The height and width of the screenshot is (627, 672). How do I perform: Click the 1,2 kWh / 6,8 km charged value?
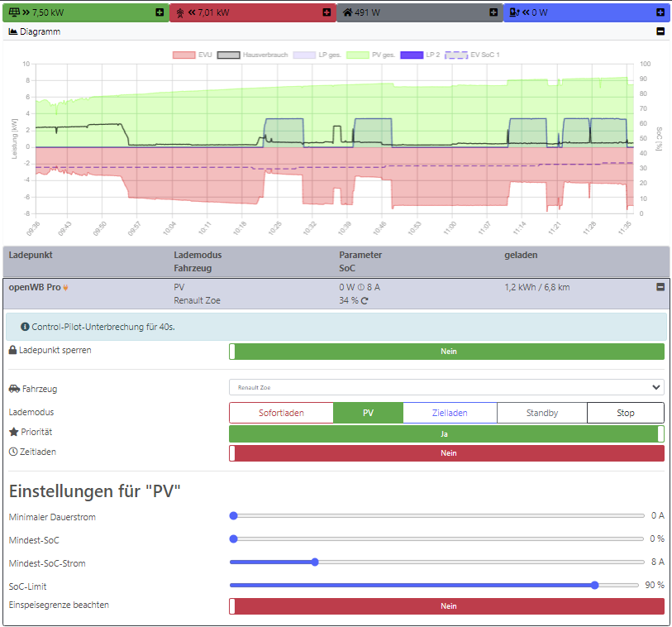(x=537, y=287)
